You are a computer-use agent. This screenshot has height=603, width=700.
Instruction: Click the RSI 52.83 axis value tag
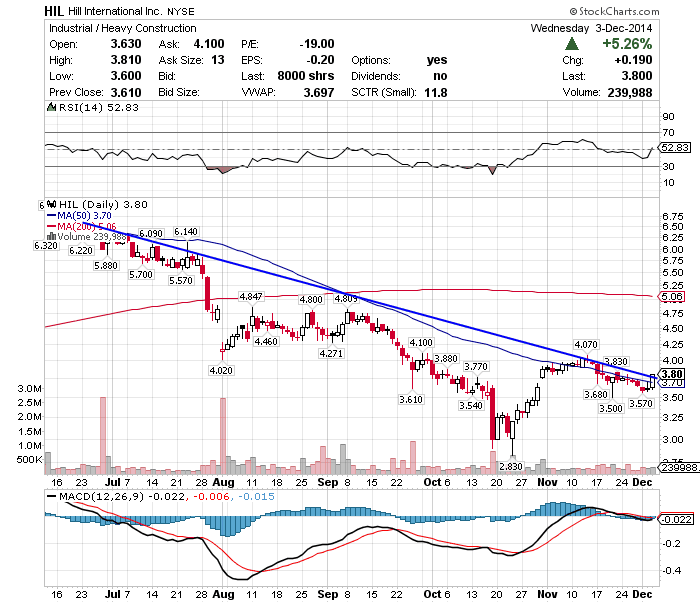click(675, 147)
